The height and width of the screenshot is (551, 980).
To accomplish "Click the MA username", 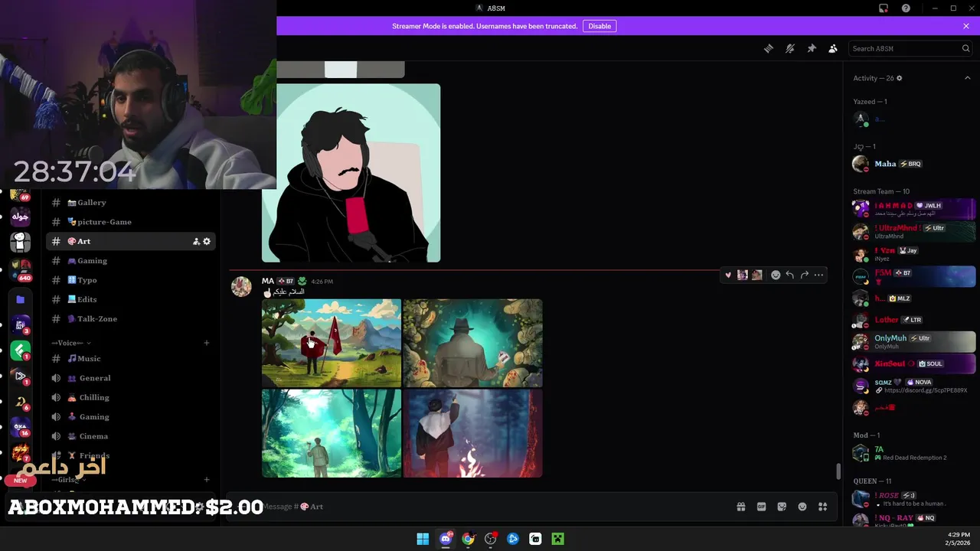I will (x=268, y=281).
